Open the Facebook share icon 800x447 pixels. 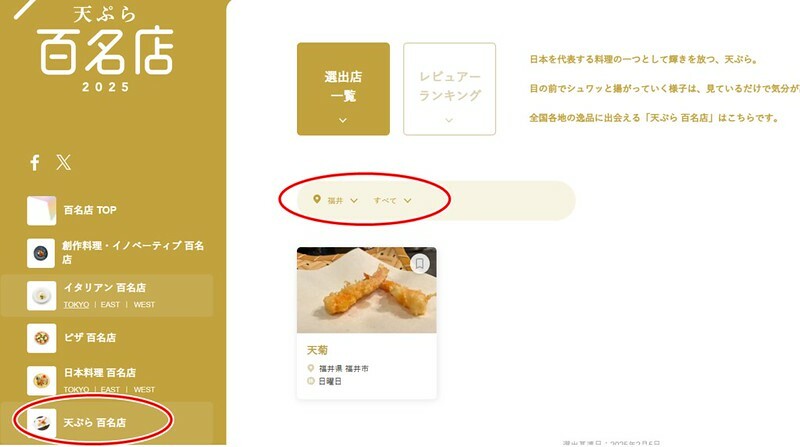tap(35, 163)
